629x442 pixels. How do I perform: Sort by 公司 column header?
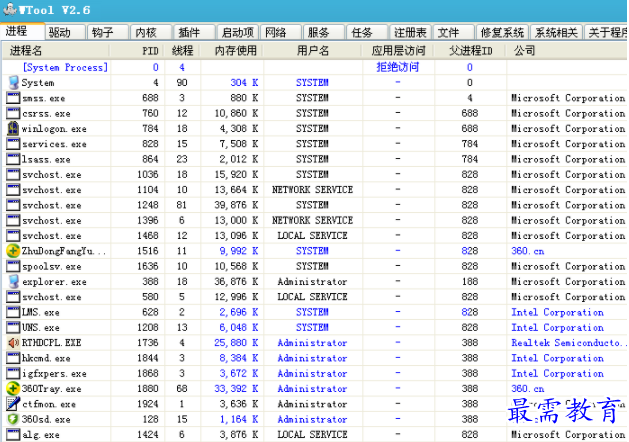(x=566, y=51)
